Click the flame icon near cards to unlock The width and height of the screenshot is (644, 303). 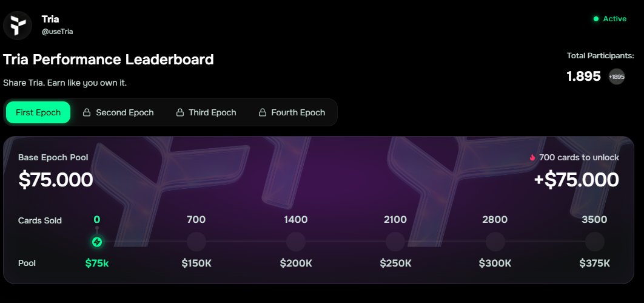point(532,158)
